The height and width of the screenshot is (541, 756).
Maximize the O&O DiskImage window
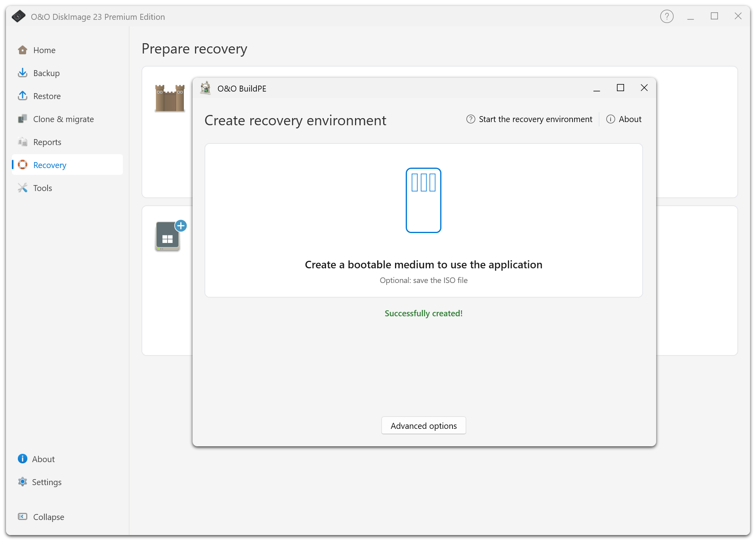pyautogui.click(x=714, y=16)
